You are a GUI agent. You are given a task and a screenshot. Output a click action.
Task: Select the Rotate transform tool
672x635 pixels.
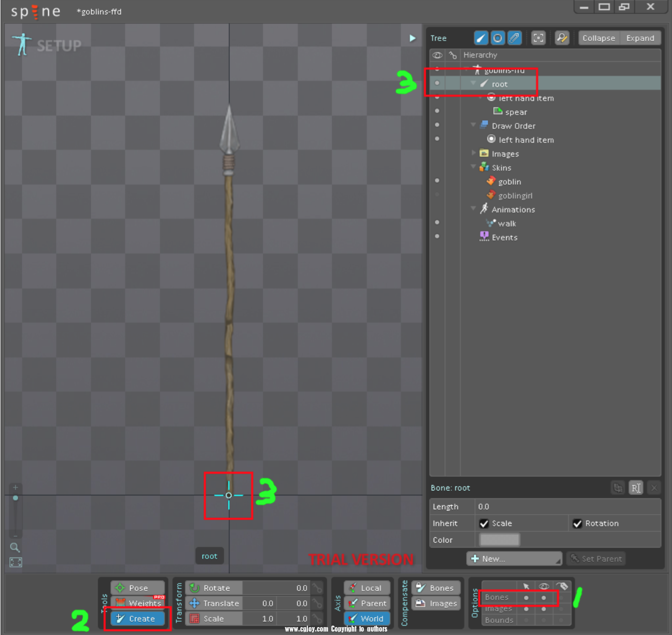point(213,588)
